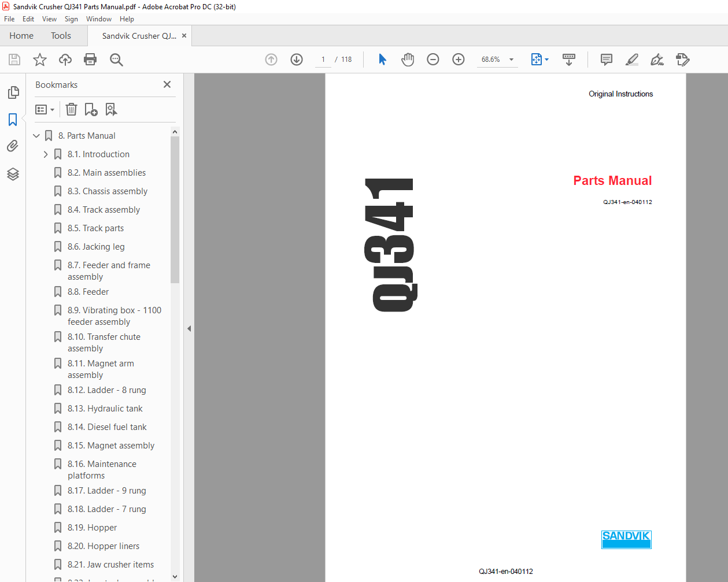The image size is (728, 582).
Task: Click bookmarks scrollbar down arrow
Action: (x=175, y=577)
